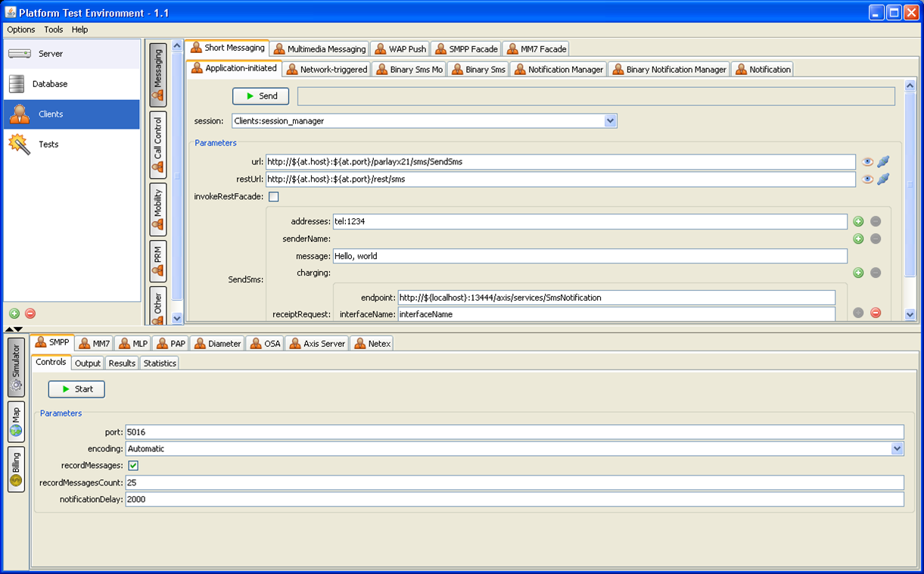Open the Help menu
The height and width of the screenshot is (574, 924).
pyautogui.click(x=80, y=30)
